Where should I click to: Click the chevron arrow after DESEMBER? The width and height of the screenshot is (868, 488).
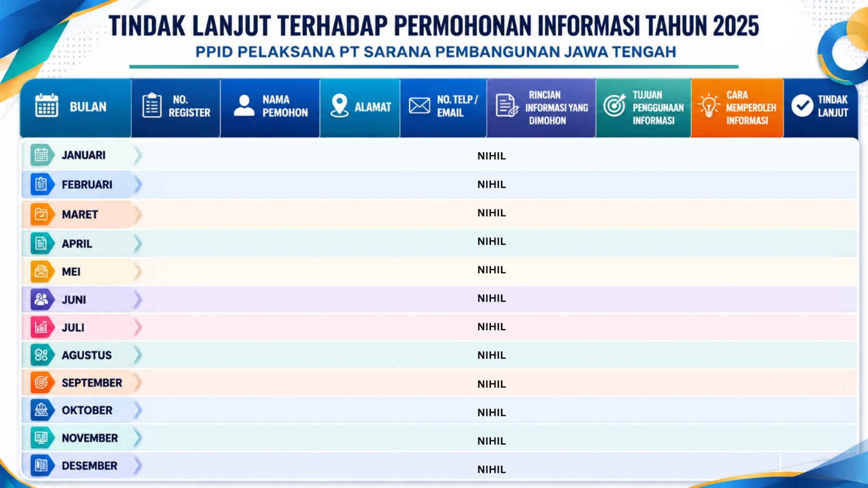click(138, 466)
